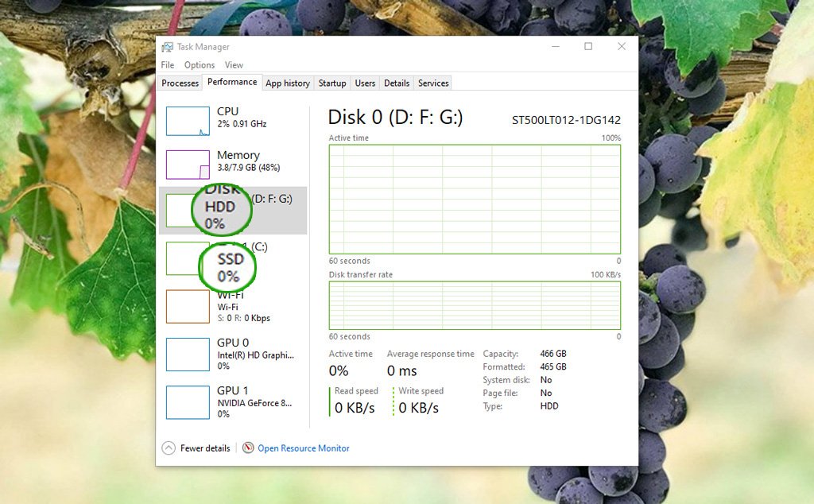Collapse view with Fewer details chevron
814x504 pixels.
tap(169, 448)
